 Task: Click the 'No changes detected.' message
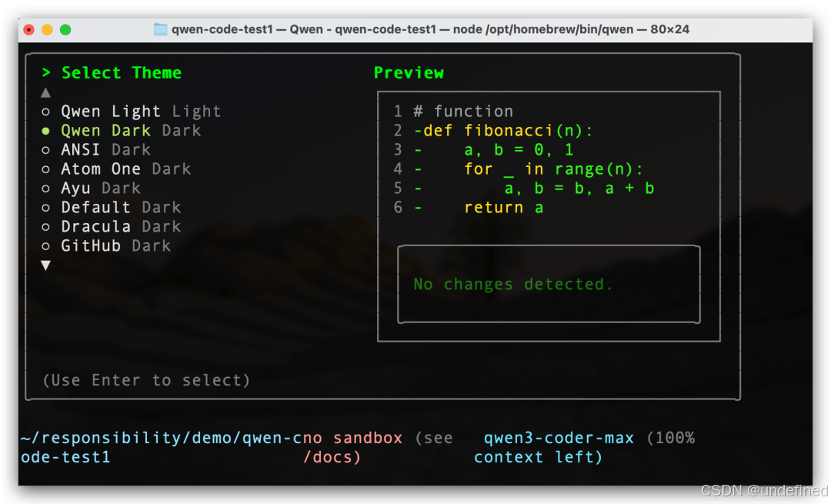pos(513,284)
